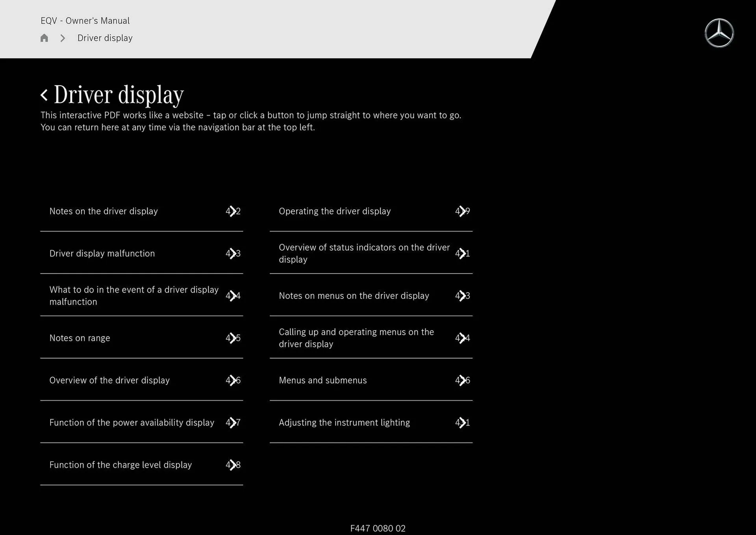
Task: Go to Function of the charge level display
Action: 120,465
